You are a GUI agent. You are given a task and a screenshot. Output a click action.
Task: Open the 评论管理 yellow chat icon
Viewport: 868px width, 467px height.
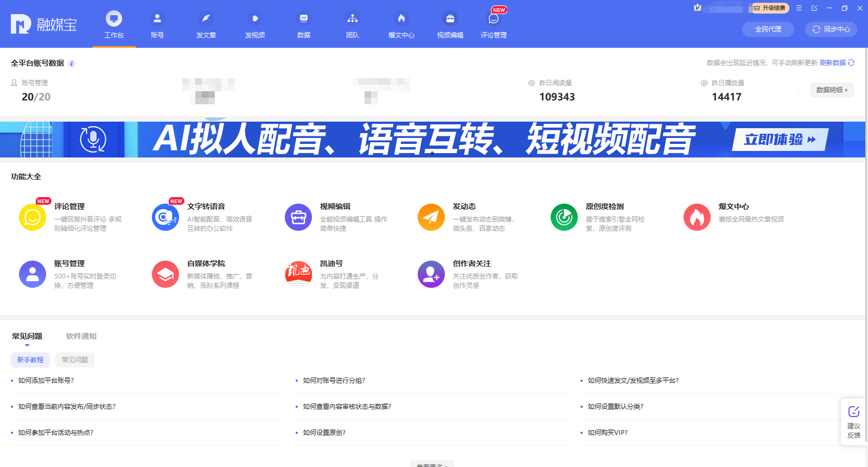point(33,217)
